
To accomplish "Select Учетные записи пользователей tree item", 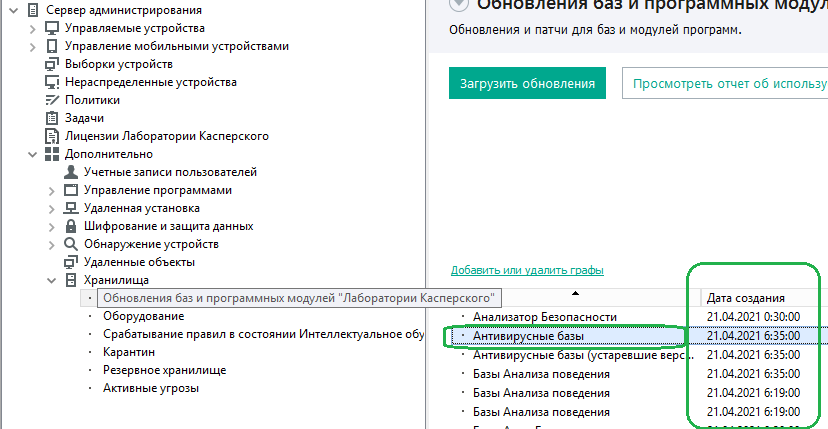I will click(171, 172).
